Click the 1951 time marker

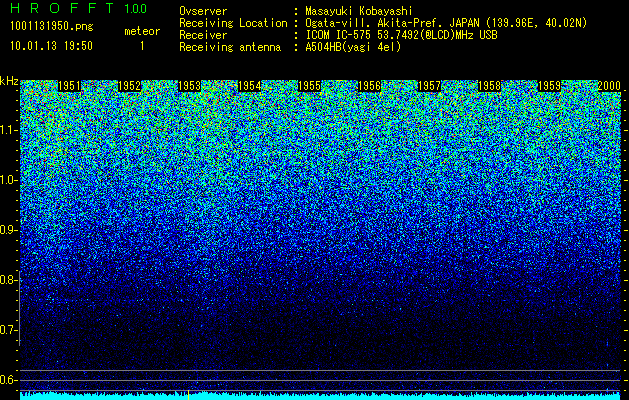[69, 86]
